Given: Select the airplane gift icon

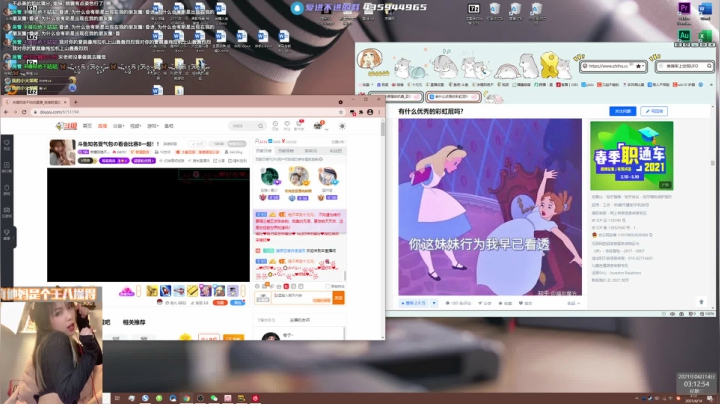Looking at the screenshot, I should (x=179, y=291).
